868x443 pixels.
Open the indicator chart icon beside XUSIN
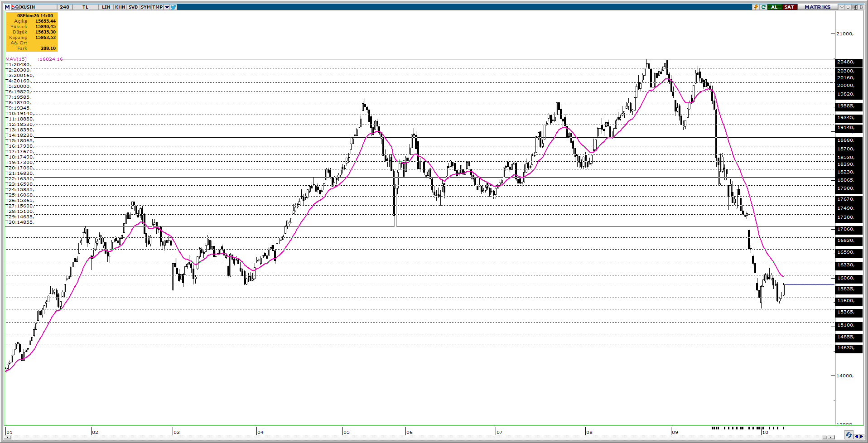click(x=15, y=7)
